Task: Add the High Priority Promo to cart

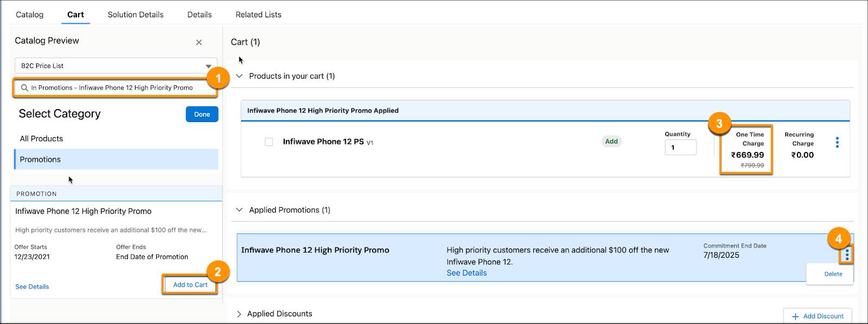Action: [190, 284]
